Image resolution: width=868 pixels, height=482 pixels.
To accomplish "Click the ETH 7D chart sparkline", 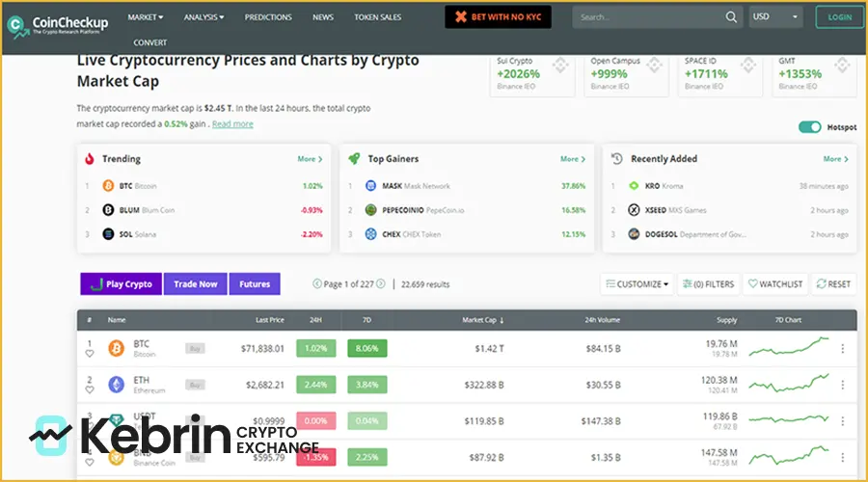I will 789,383.
